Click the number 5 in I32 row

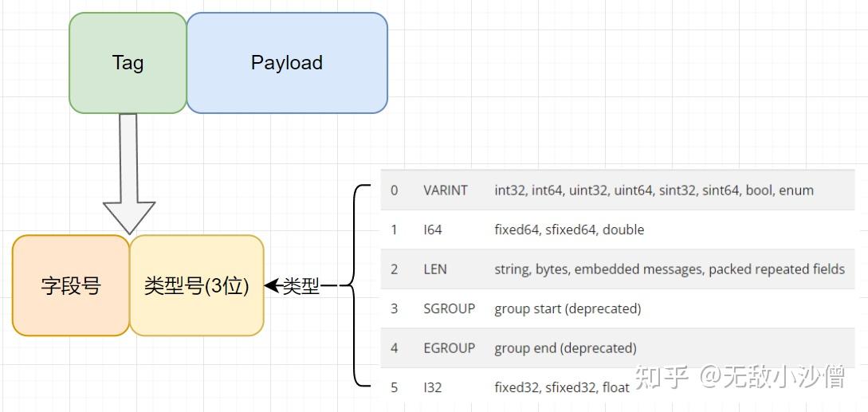(394, 387)
